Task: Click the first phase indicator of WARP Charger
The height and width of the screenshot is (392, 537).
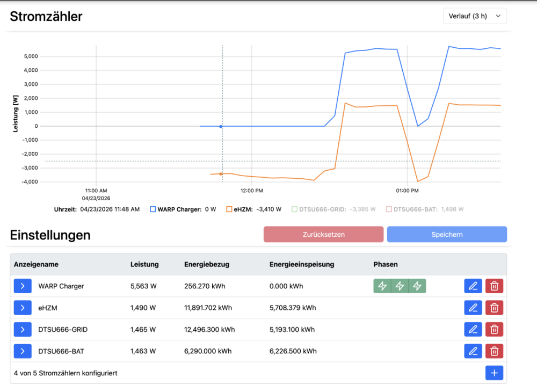Action: [x=382, y=286]
